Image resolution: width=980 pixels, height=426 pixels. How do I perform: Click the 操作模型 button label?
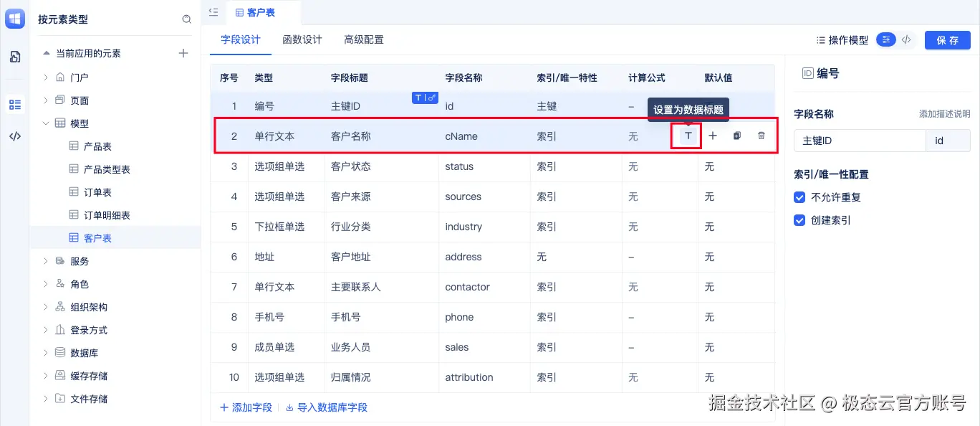click(x=848, y=40)
